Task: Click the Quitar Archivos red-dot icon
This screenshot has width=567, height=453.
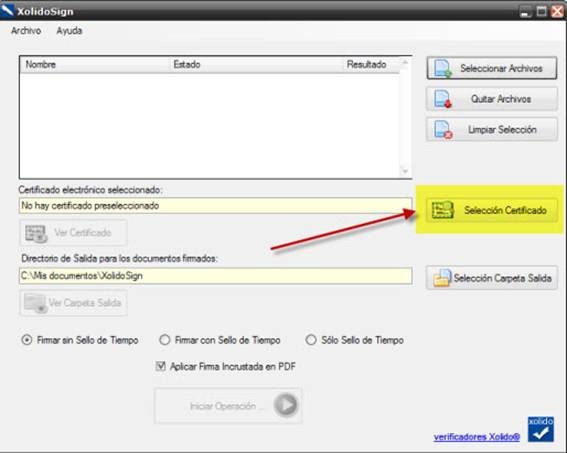Action: tap(443, 99)
